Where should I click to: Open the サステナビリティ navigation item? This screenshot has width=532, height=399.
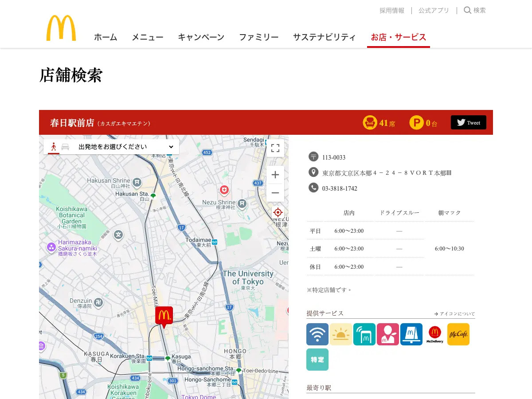(325, 37)
